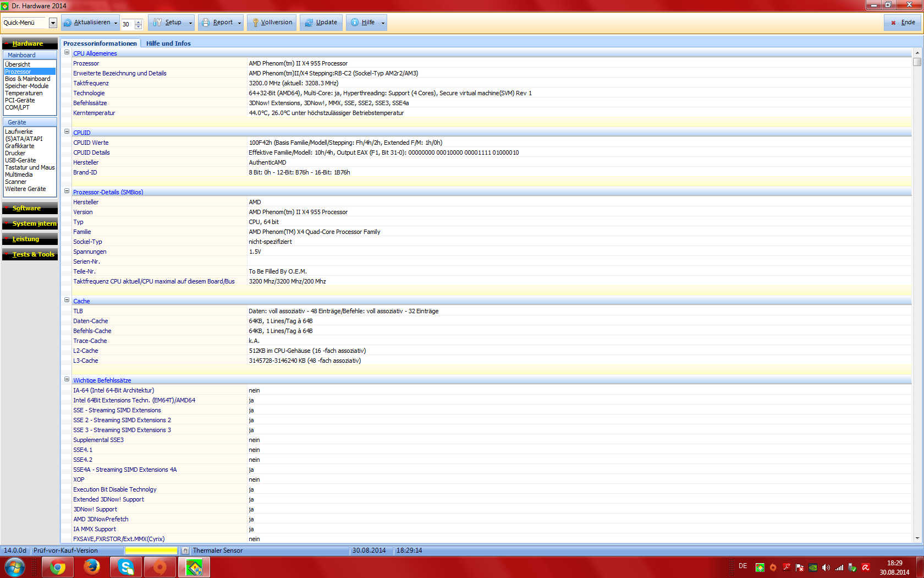924x578 pixels.
Task: Click the small icon beside Thermaler Sensor
Action: click(x=185, y=550)
